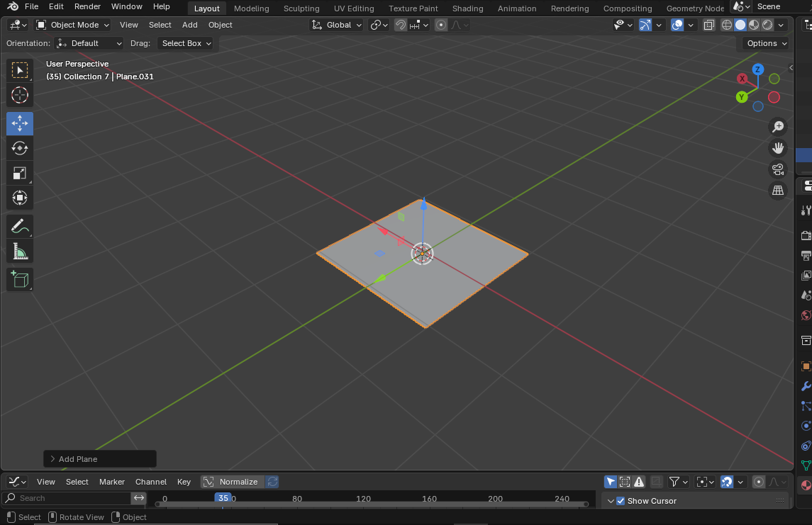This screenshot has height=525, width=812.
Task: Open the pivot point dropdown
Action: point(379,25)
